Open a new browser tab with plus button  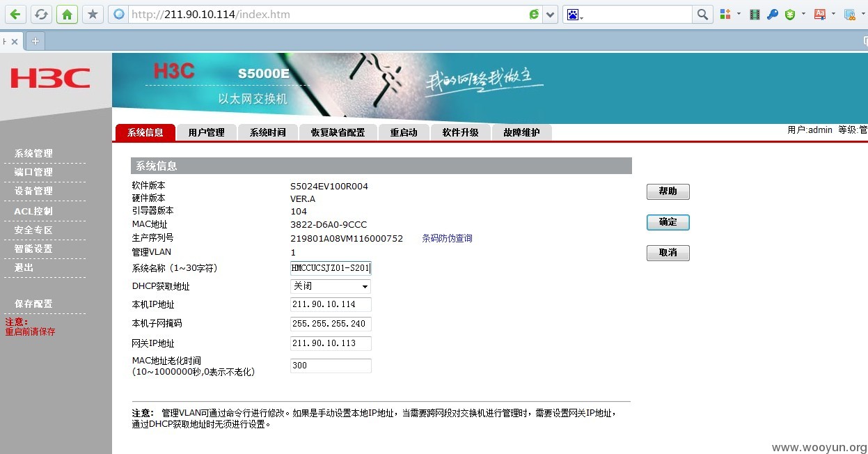click(35, 41)
